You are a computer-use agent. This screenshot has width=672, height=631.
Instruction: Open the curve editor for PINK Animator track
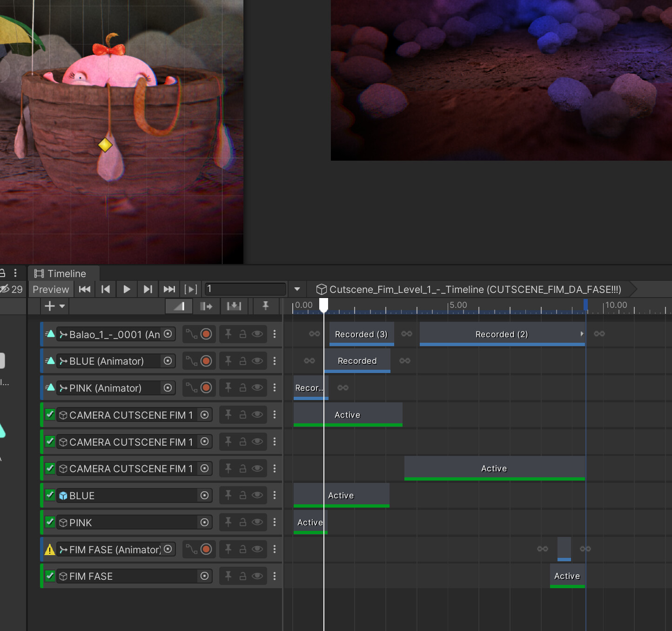[x=192, y=387]
